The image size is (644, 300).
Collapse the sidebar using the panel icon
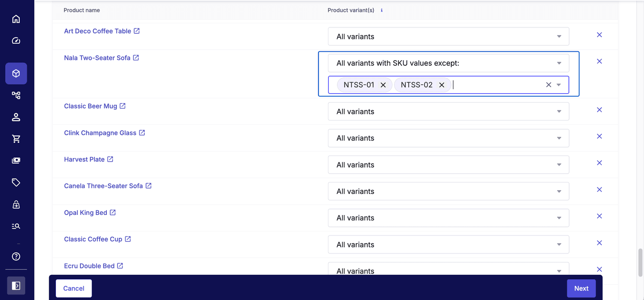[16, 285]
